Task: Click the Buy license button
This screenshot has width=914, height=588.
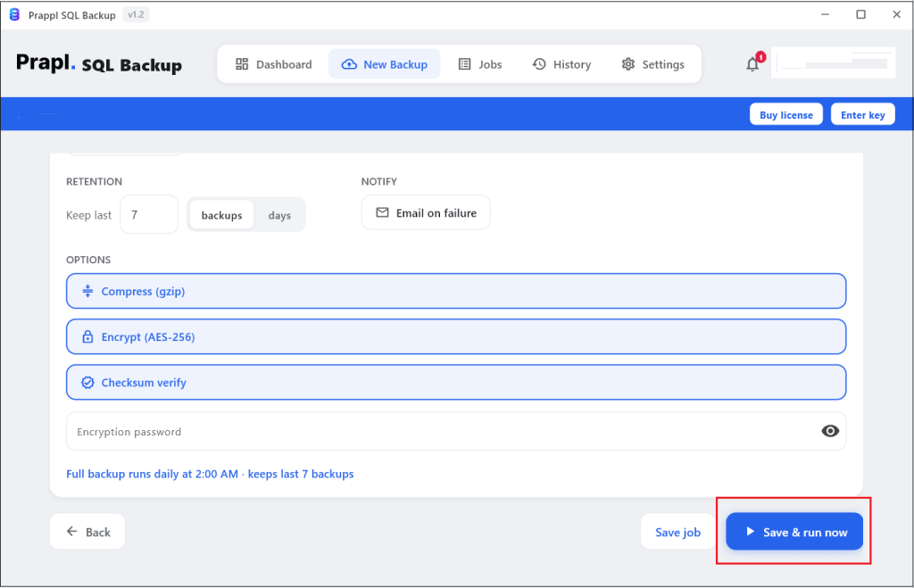Action: click(785, 115)
